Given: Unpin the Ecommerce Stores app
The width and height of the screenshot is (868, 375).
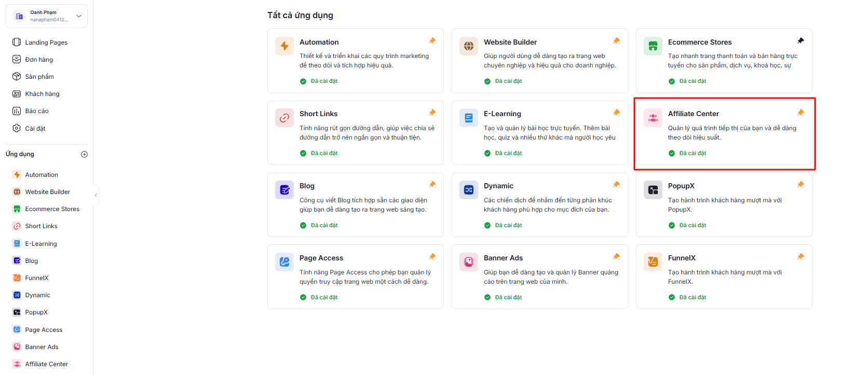Looking at the screenshot, I should pyautogui.click(x=801, y=40).
